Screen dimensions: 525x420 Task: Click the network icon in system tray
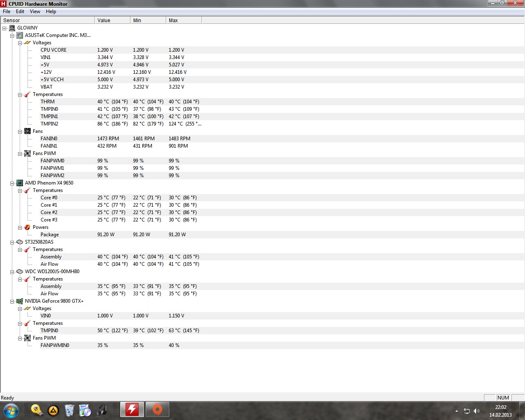tap(467, 411)
